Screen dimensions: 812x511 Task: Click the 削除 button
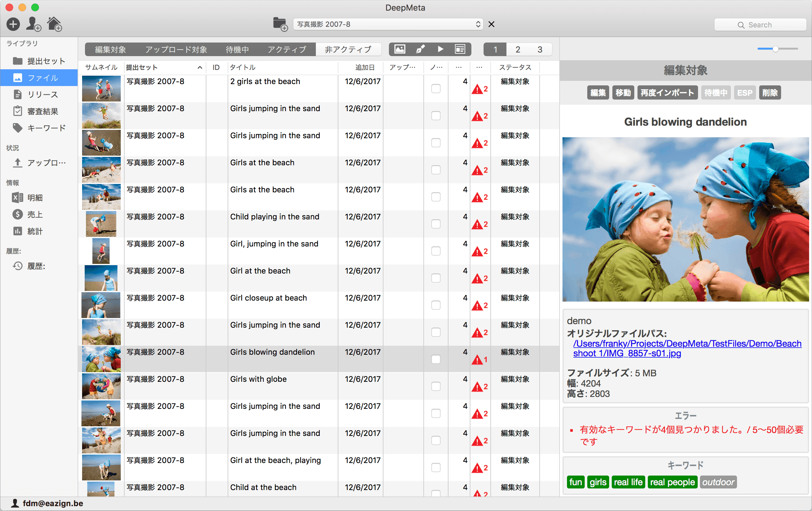click(770, 92)
